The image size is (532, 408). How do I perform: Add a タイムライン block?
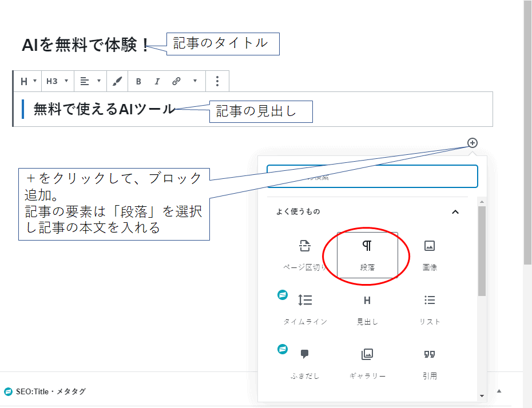pos(305,308)
